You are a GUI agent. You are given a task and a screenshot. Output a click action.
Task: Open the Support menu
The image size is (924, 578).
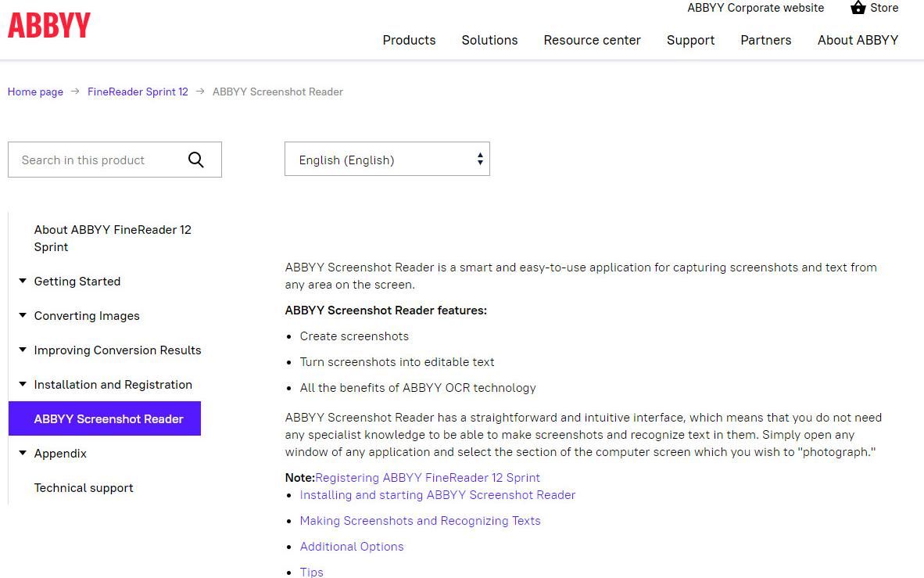click(690, 40)
